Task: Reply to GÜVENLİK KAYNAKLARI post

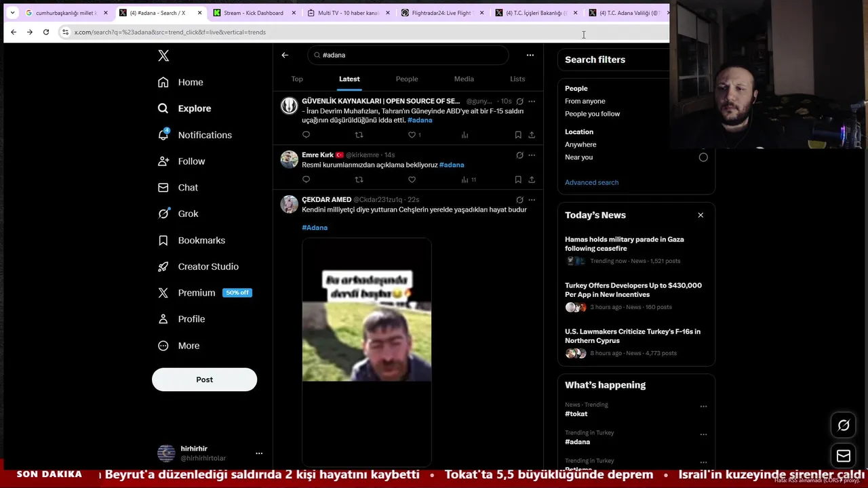Action: point(306,135)
